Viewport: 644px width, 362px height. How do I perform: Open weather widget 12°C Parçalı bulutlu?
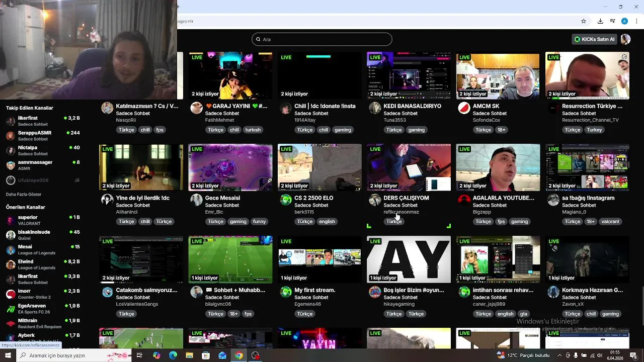523,355
